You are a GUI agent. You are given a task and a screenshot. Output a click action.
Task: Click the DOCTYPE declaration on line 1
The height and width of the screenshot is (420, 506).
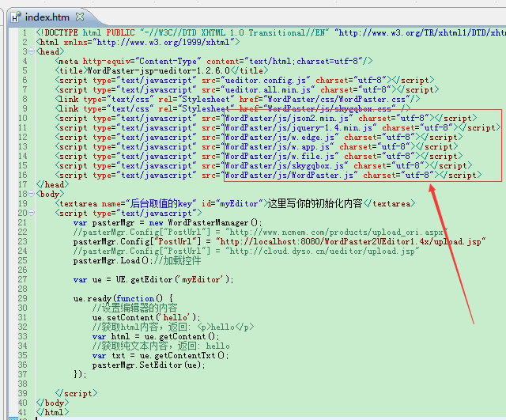270,32
